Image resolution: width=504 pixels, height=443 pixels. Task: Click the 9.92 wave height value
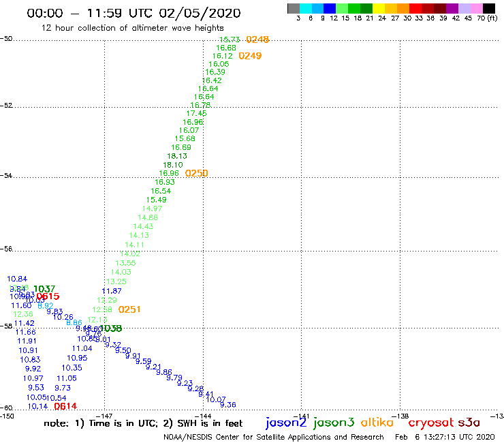pyautogui.click(x=33, y=369)
